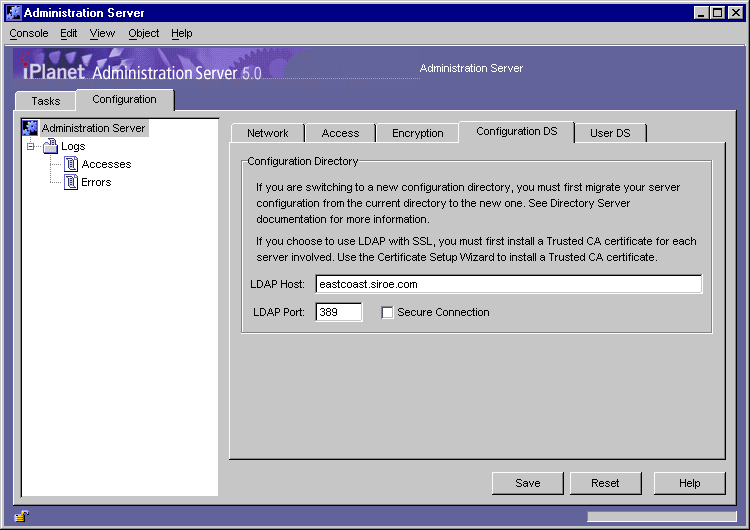
Task: Select the Errors tree label
Action: point(96,183)
